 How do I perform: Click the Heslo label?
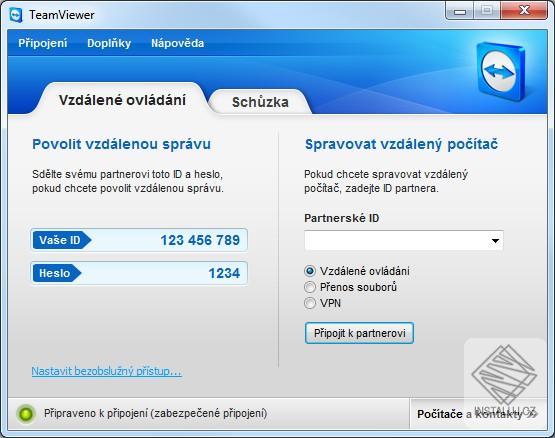point(56,273)
